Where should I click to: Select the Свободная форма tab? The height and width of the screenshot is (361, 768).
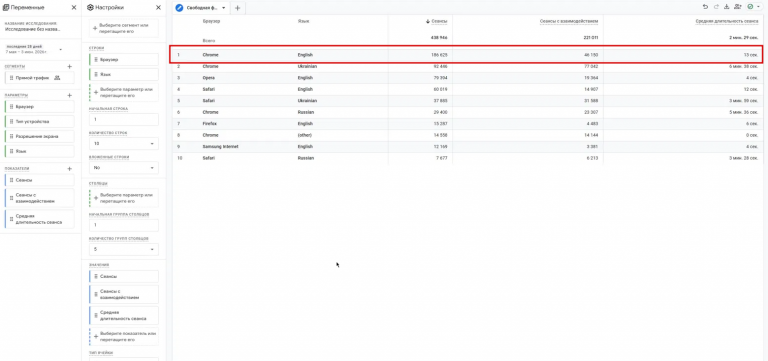202,8
